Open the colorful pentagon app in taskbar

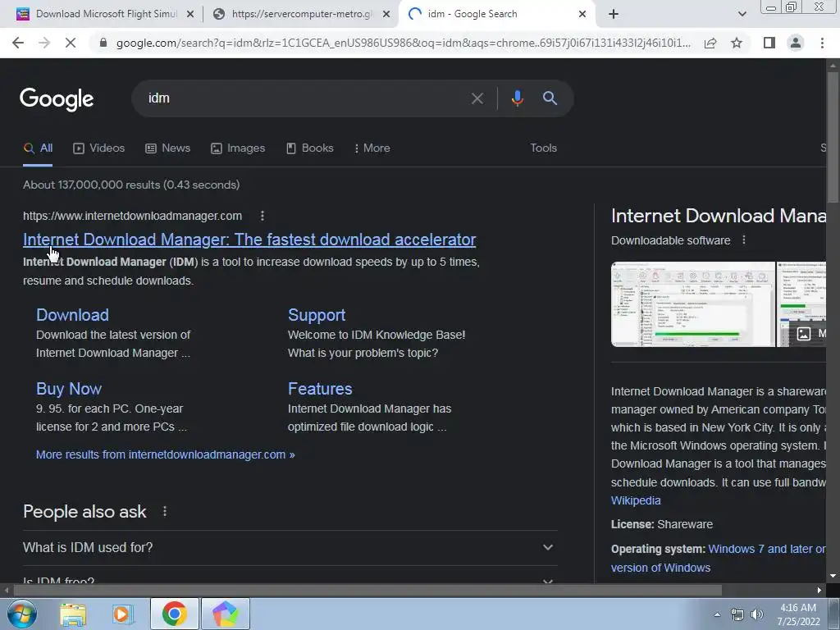click(x=226, y=614)
